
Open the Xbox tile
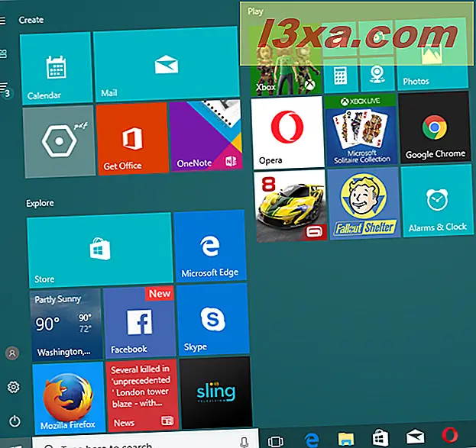285,60
